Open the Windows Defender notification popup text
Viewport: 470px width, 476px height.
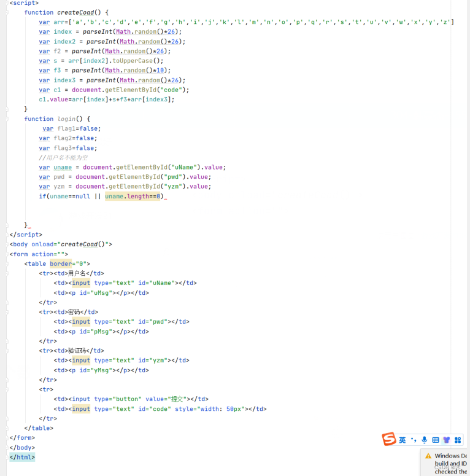click(x=450, y=464)
